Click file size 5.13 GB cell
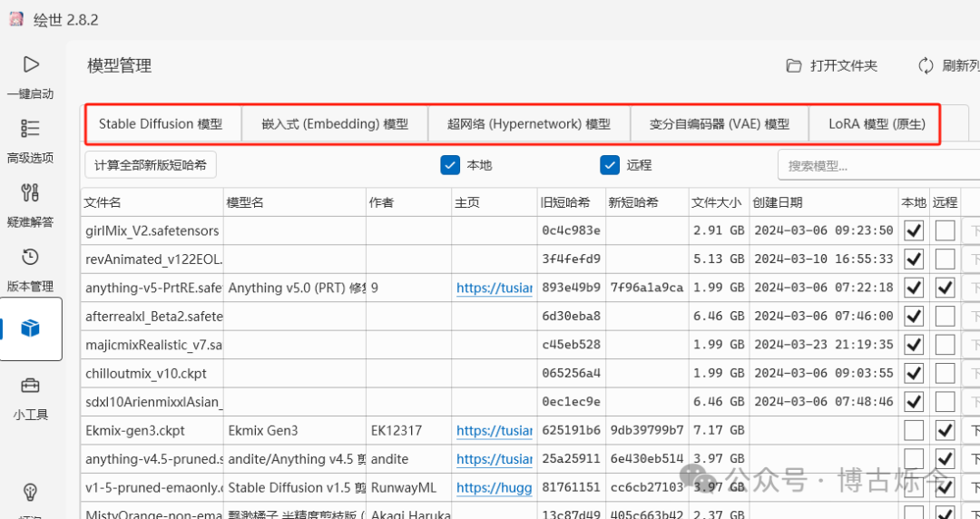Viewport: 980px width, 519px height. [x=719, y=259]
